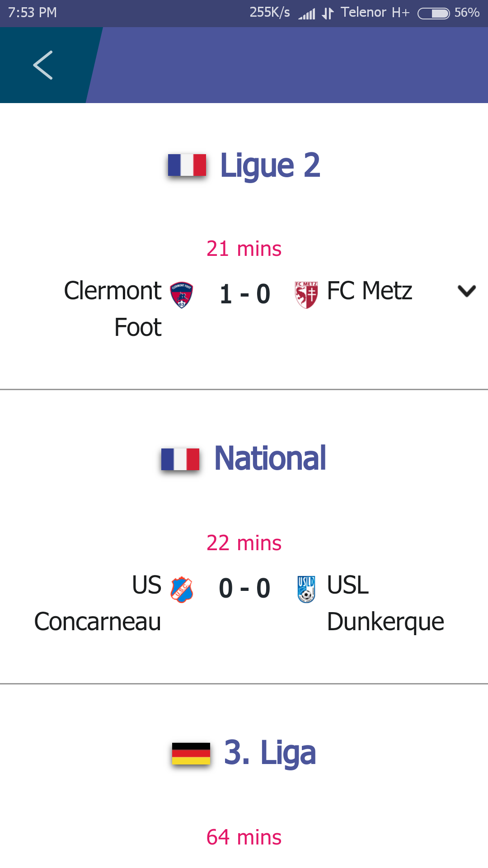Select the US Concarneau team name
Image resolution: width=488 pixels, height=868 pixels.
(x=98, y=603)
